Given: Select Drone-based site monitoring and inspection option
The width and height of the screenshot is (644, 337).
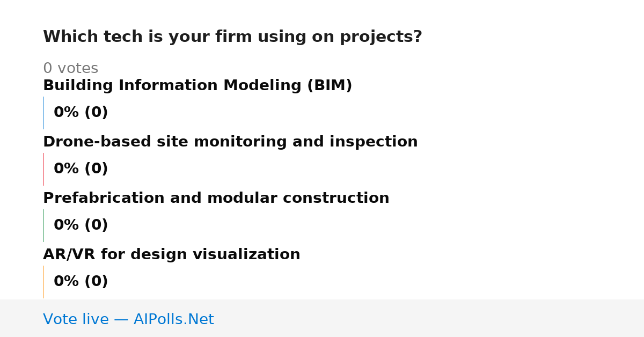Looking at the screenshot, I should pos(230,142).
